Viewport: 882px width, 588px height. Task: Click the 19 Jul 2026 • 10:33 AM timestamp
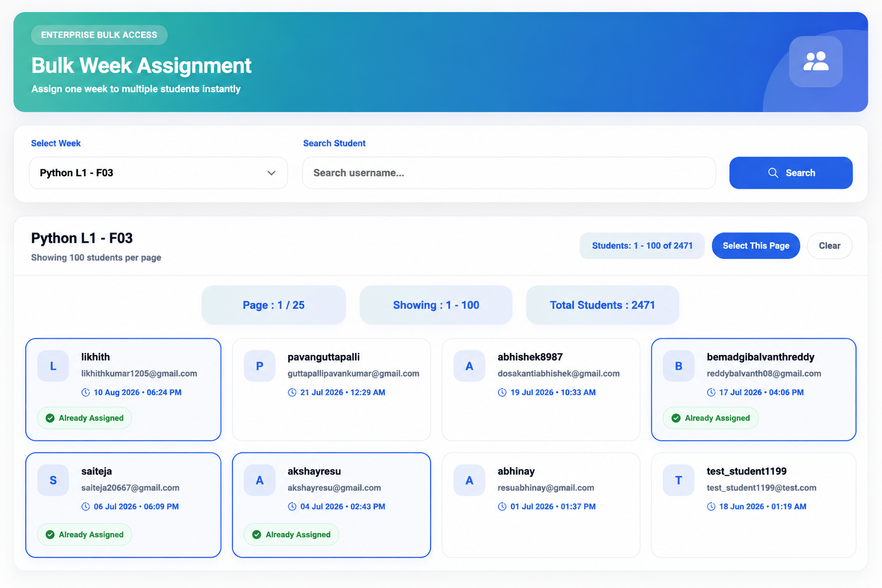coord(553,393)
